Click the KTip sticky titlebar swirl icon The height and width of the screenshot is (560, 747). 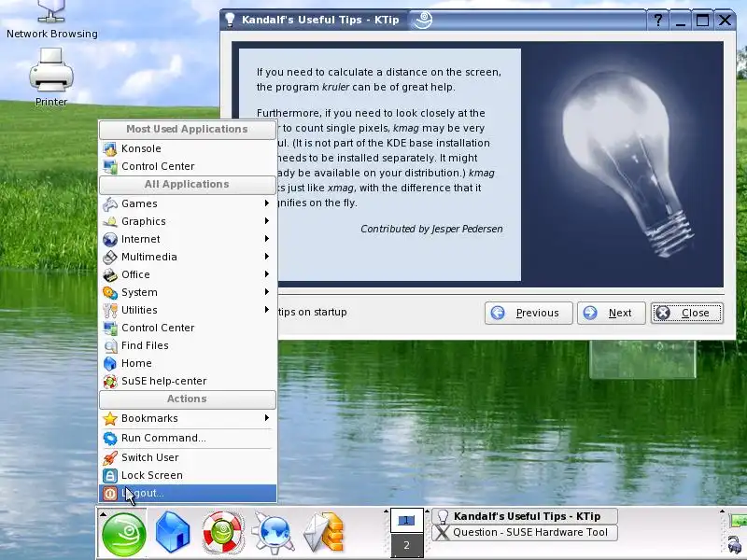click(423, 20)
